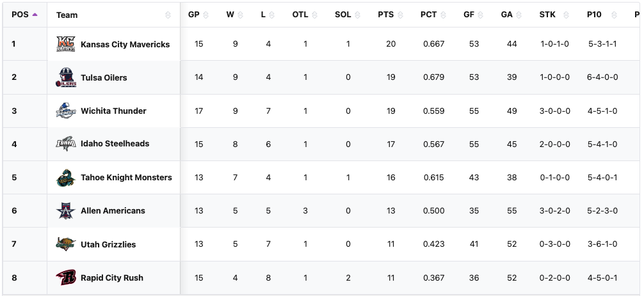
Task: Click the Rapid City Rush logo
Action: point(66,278)
